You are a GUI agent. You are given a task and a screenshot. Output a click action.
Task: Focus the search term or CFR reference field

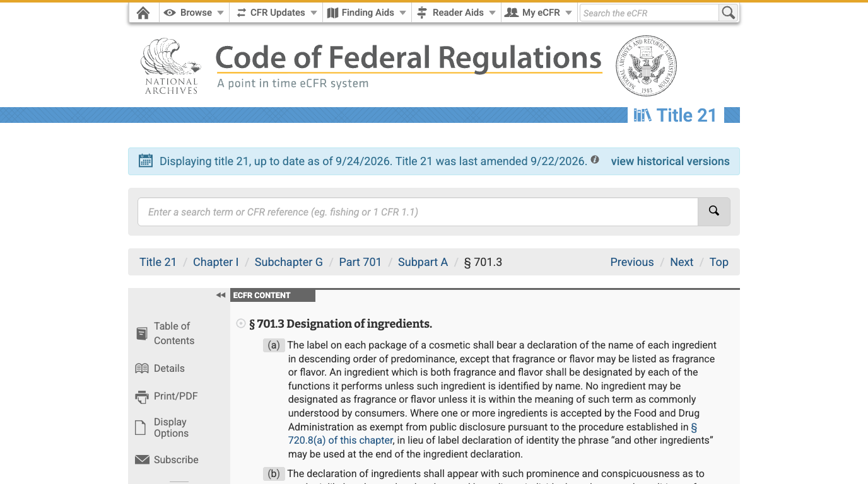coord(418,212)
